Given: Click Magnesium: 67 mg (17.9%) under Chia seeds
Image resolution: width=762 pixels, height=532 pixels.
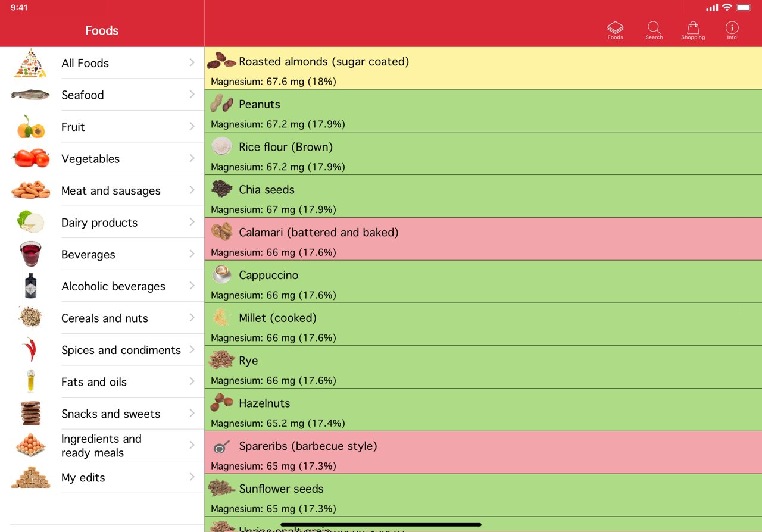Looking at the screenshot, I should [273, 209].
